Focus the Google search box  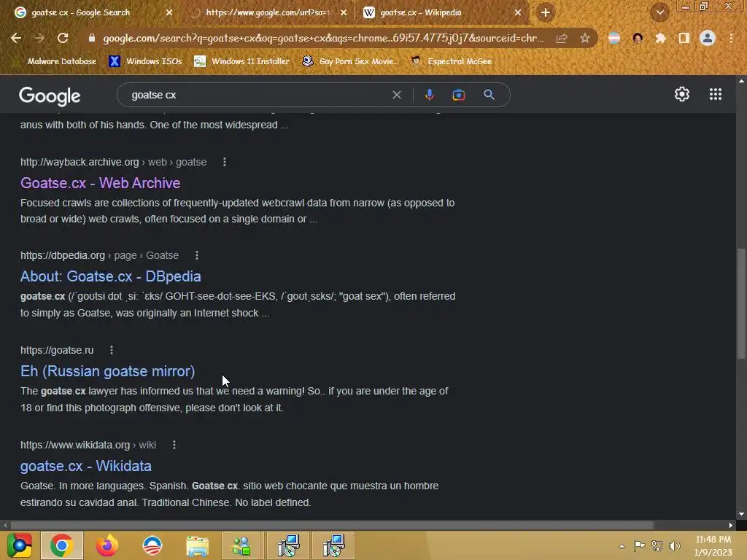point(258,95)
